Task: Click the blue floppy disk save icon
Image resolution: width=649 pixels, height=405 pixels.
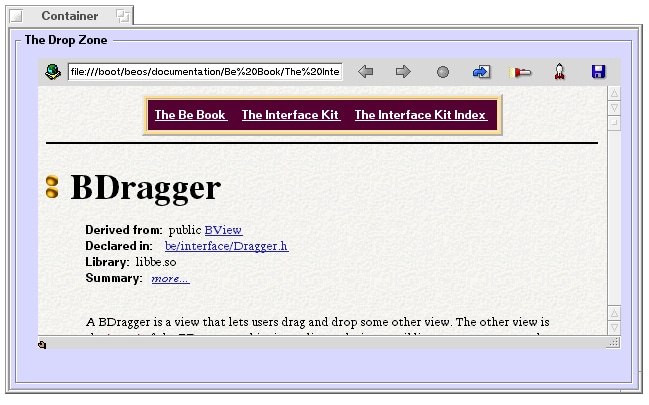Action: point(598,72)
